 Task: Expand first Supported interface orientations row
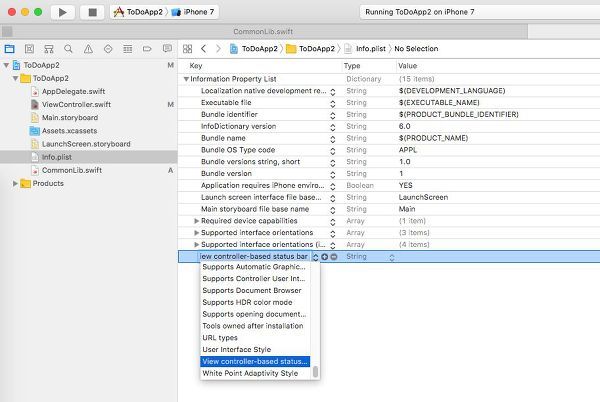click(196, 233)
